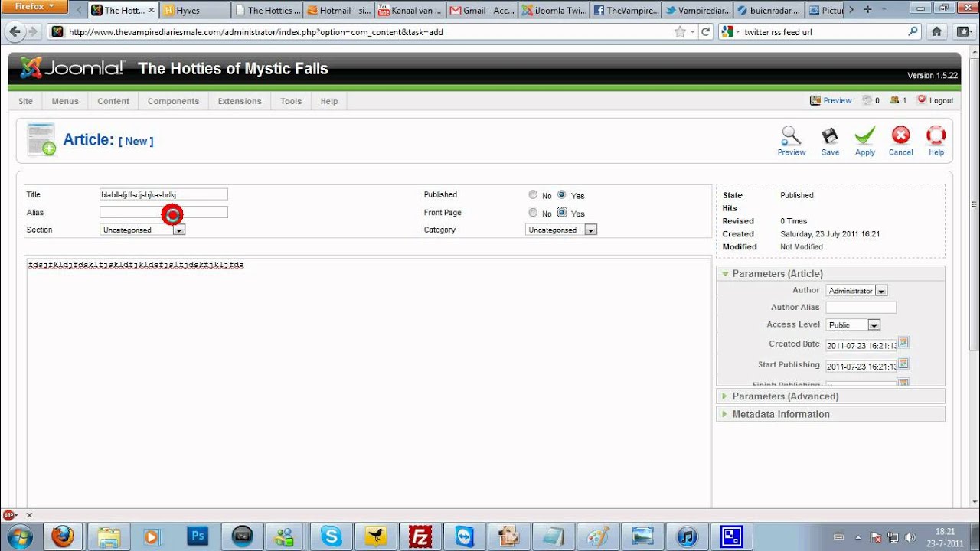Image resolution: width=980 pixels, height=551 pixels.
Task: Open the Tools menu
Action: [291, 101]
